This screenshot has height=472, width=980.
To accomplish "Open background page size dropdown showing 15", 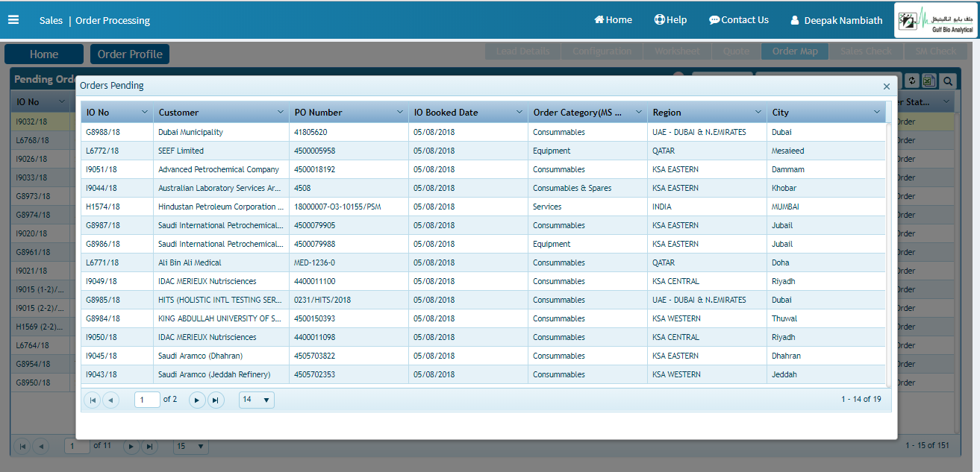I will point(191,446).
